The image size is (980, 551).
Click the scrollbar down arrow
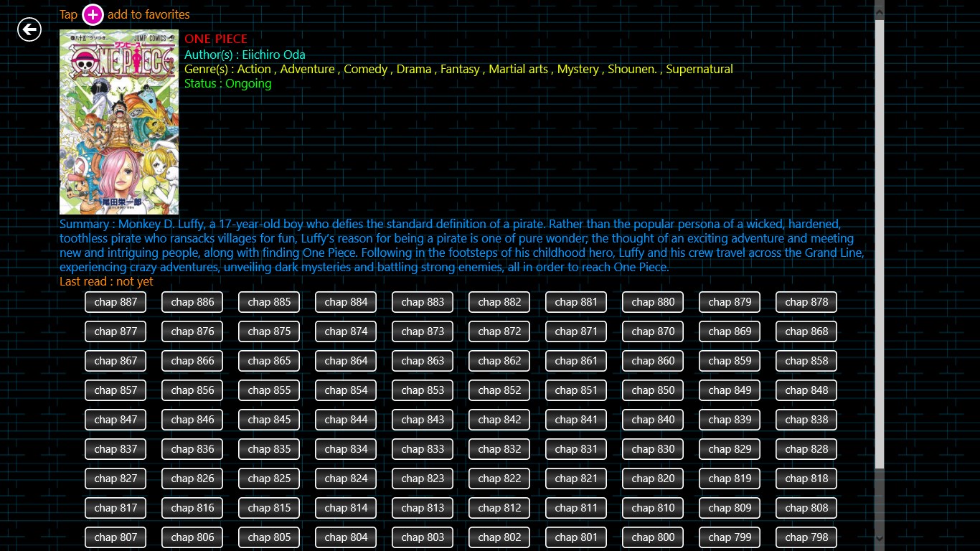tap(880, 537)
